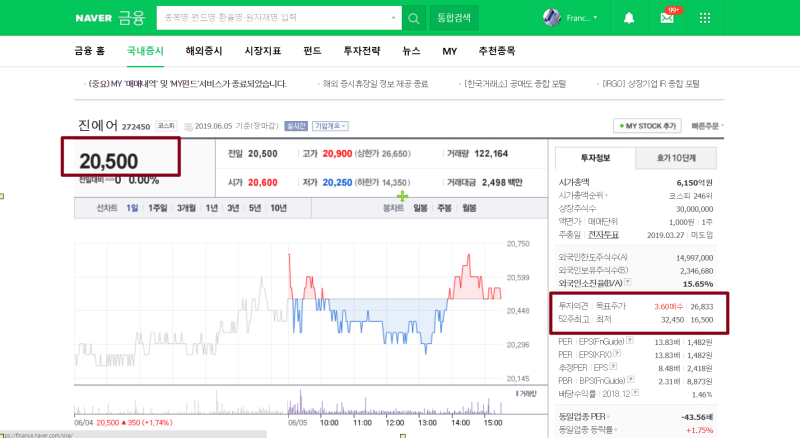Expand the 빠른주문 dropdown

pos(708,126)
